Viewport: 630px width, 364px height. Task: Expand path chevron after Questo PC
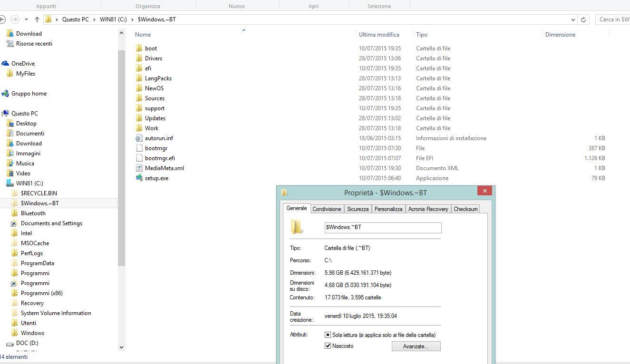94,19
